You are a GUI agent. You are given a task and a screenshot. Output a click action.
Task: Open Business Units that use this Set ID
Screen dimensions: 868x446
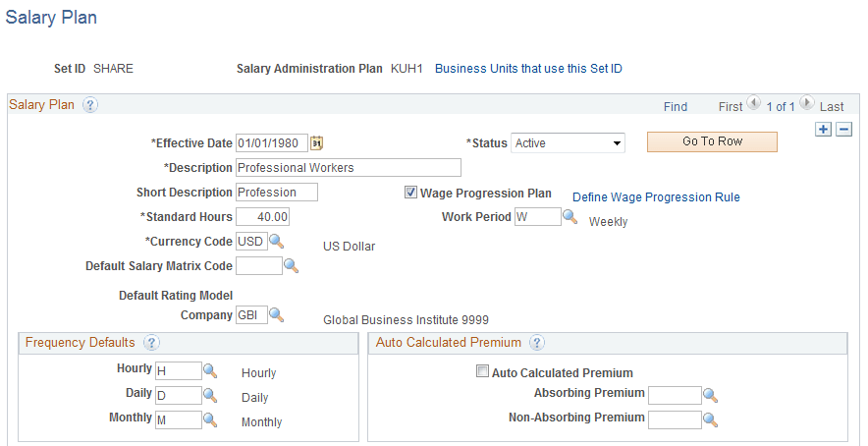[528, 69]
